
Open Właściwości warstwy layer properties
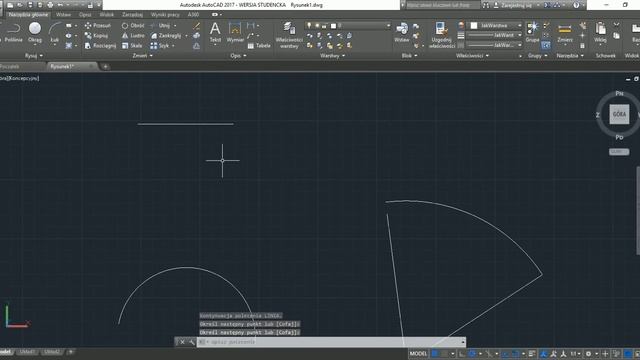(x=289, y=35)
